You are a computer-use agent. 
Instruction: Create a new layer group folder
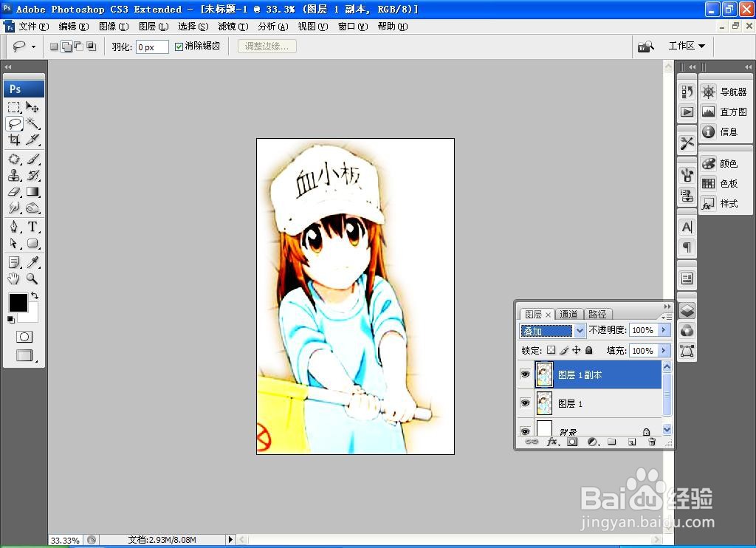click(x=612, y=442)
